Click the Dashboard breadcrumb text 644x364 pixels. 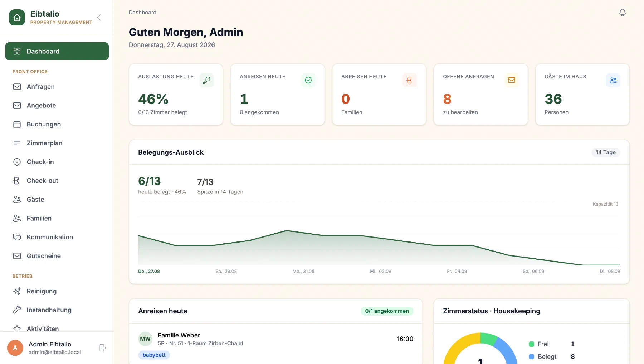[142, 13]
